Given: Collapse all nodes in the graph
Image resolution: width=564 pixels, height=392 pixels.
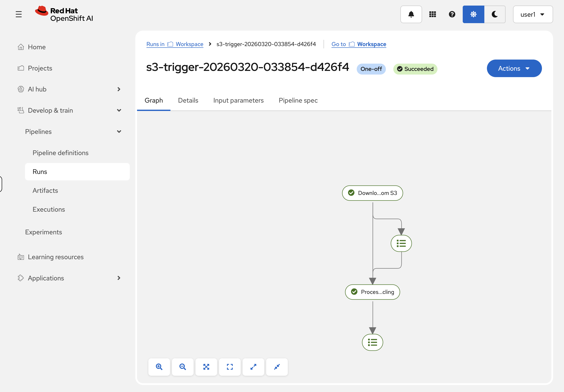Looking at the screenshot, I should [277, 367].
